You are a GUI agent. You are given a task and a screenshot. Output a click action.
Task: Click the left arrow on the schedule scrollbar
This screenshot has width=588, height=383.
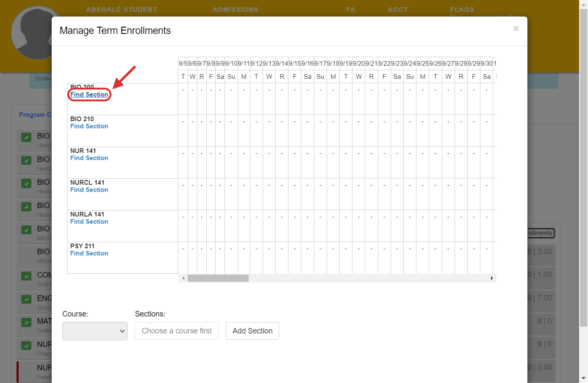pos(183,278)
